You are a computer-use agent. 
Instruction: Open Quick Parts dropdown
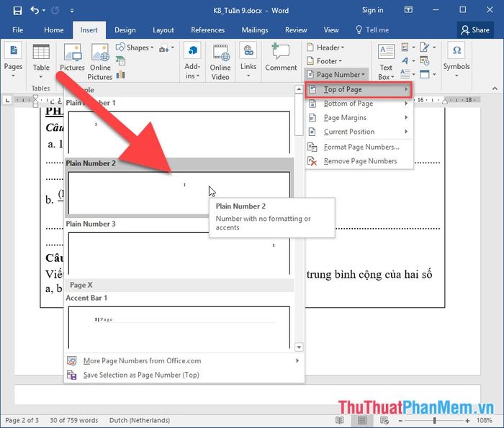click(x=408, y=47)
